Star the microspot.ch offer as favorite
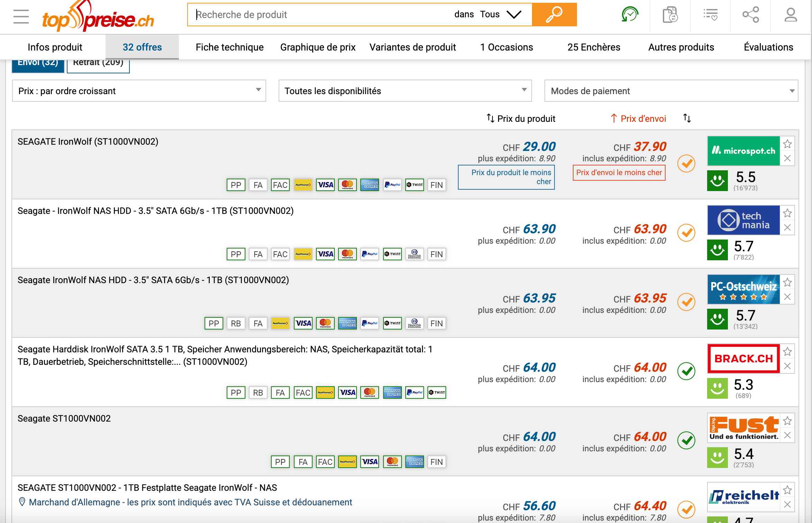This screenshot has width=812, height=523. tap(787, 144)
